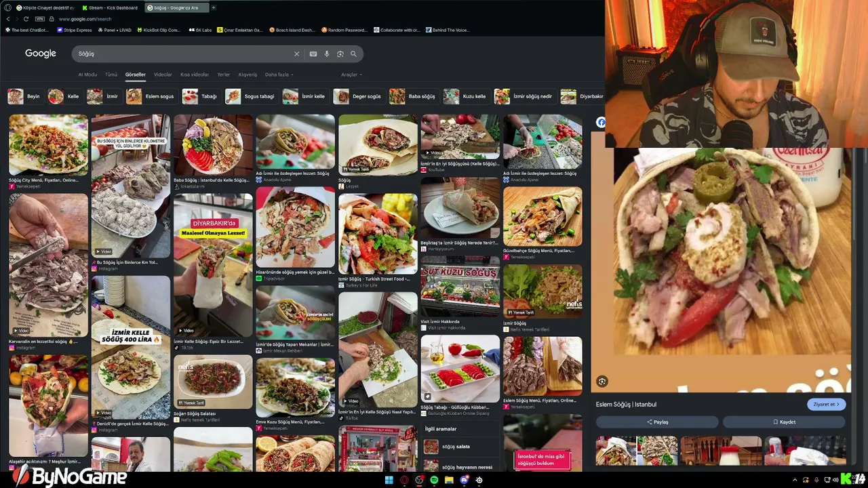Open the 6K Labs bookmark
The height and width of the screenshot is (488, 868).
(201, 30)
